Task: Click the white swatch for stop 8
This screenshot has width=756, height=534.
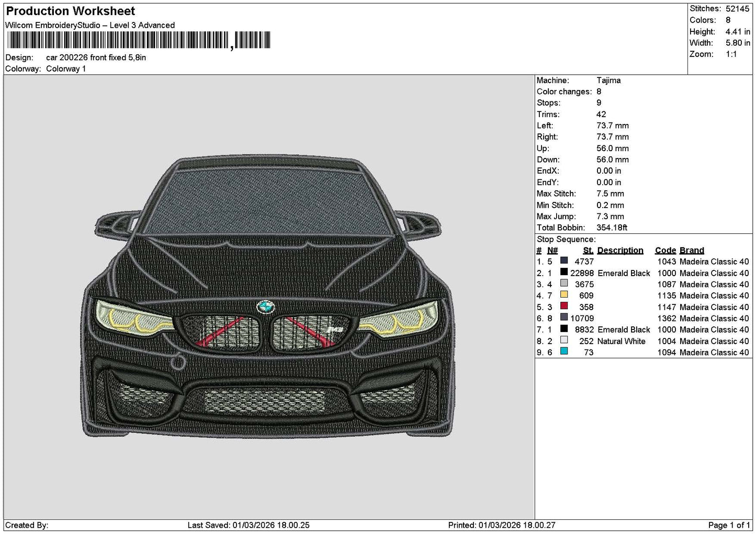Action: (x=564, y=340)
